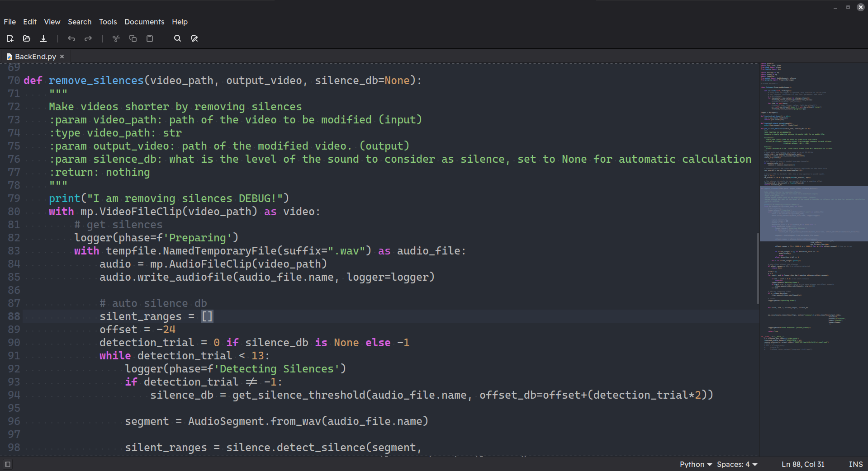Click the Cut scissors icon
Image resolution: width=868 pixels, height=471 pixels.
pos(116,38)
